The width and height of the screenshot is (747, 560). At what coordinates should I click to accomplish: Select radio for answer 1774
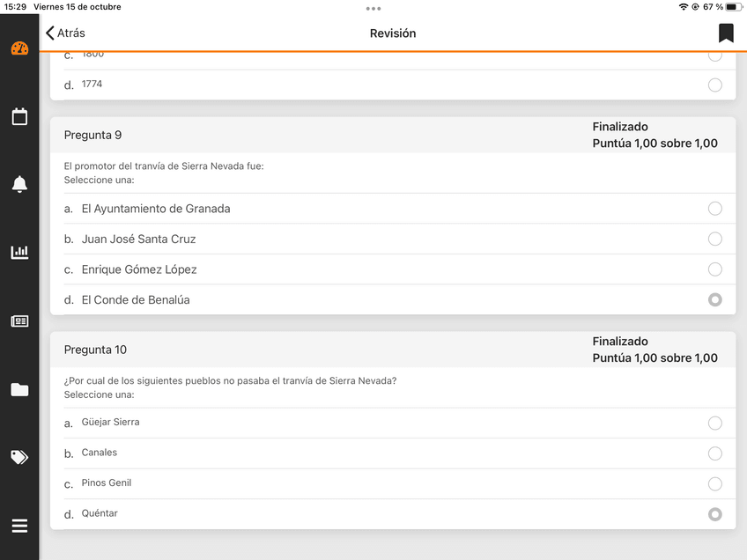click(715, 85)
